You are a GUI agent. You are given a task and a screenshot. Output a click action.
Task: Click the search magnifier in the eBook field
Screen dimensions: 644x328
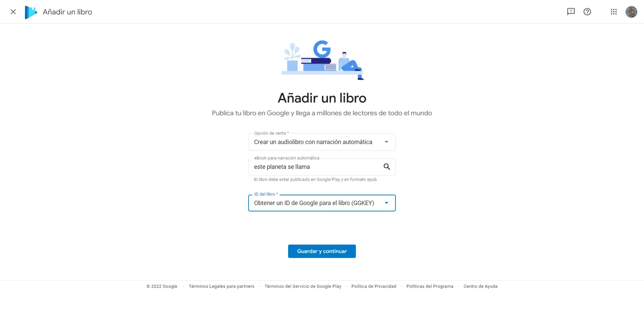[387, 167]
